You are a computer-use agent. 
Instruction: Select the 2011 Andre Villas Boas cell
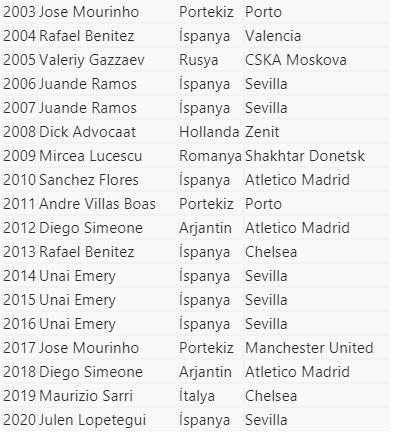[79, 204]
